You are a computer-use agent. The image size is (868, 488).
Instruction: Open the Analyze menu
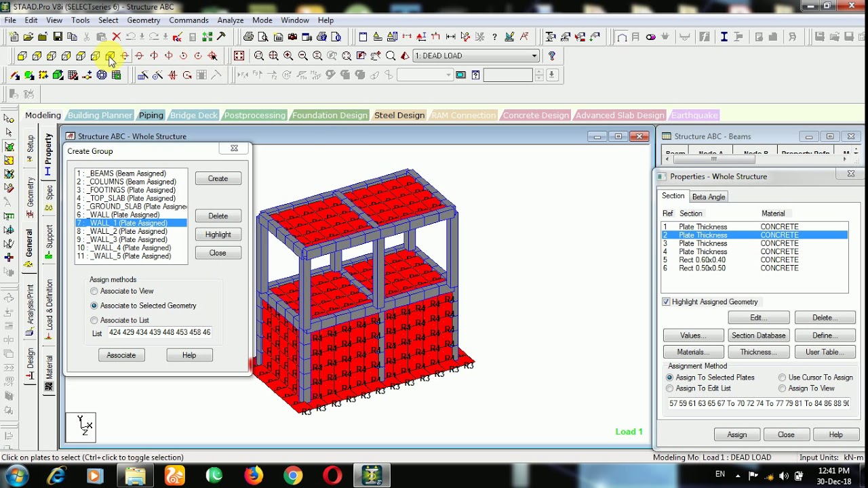coord(231,20)
